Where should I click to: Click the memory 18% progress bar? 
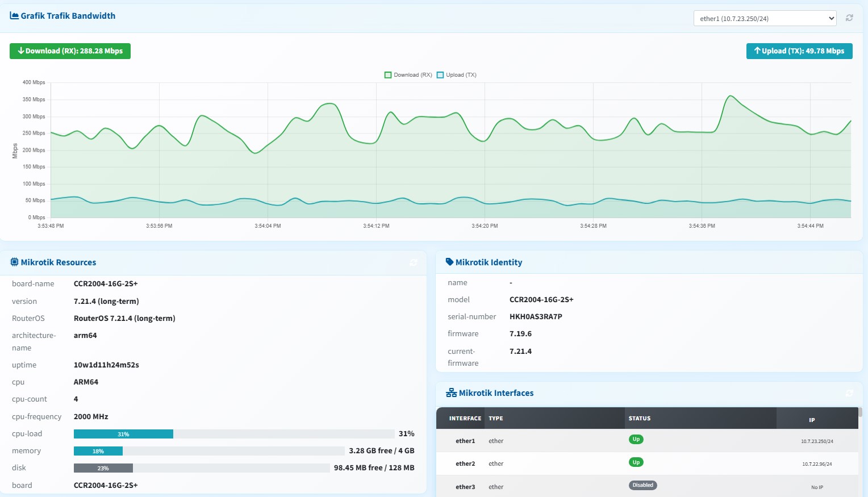pos(209,451)
